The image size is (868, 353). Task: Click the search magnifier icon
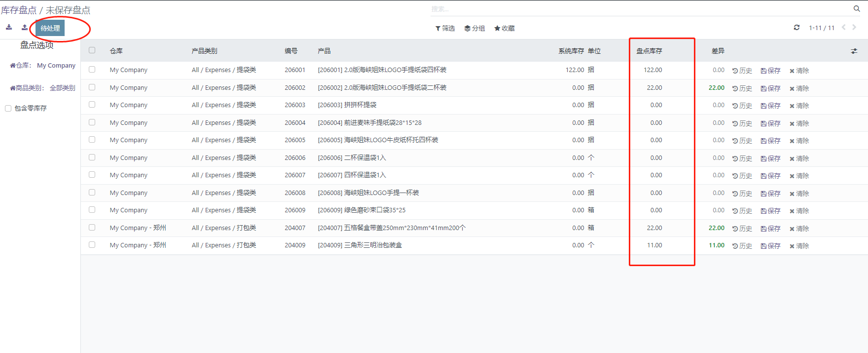[x=857, y=9]
